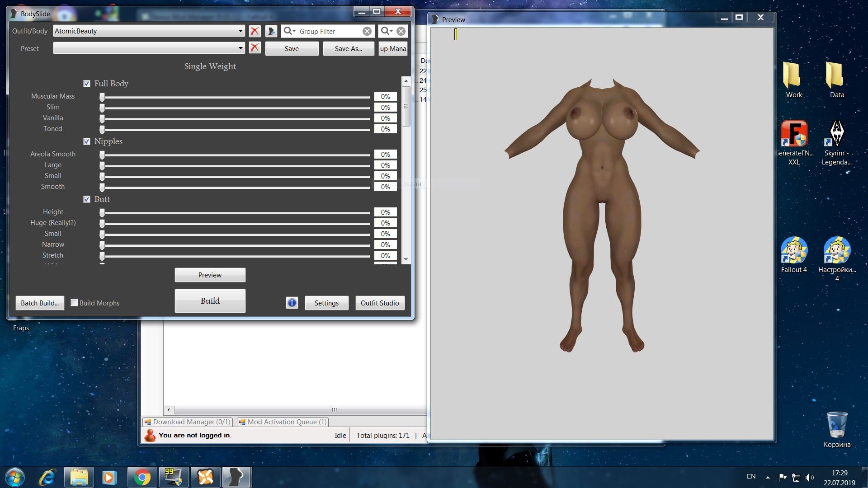Click the blue info about icon
Image resolution: width=868 pixels, height=488 pixels.
pos(292,303)
